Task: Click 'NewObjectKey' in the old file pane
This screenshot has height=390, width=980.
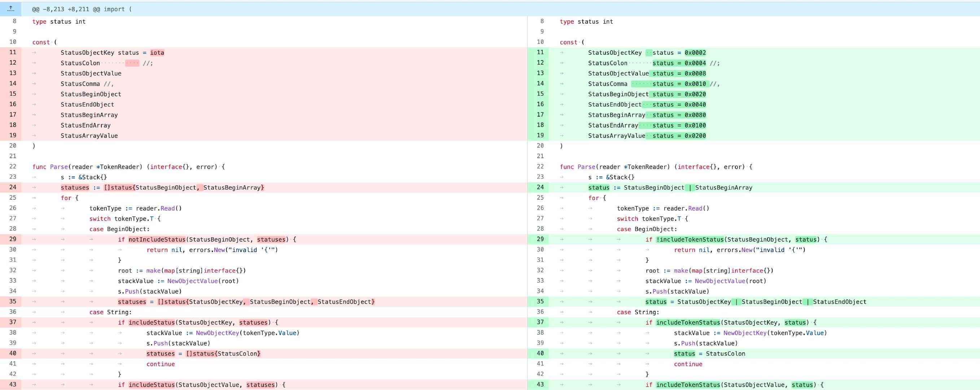Action: coord(216,333)
